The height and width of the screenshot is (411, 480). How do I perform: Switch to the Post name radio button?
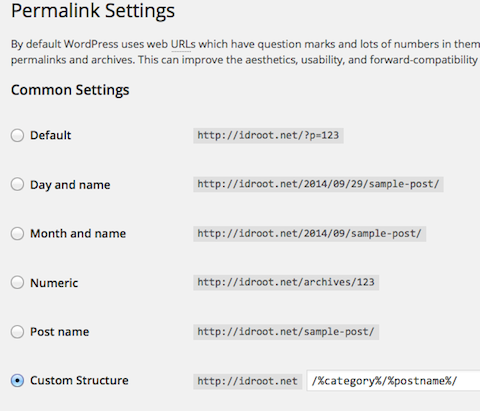(x=17, y=332)
